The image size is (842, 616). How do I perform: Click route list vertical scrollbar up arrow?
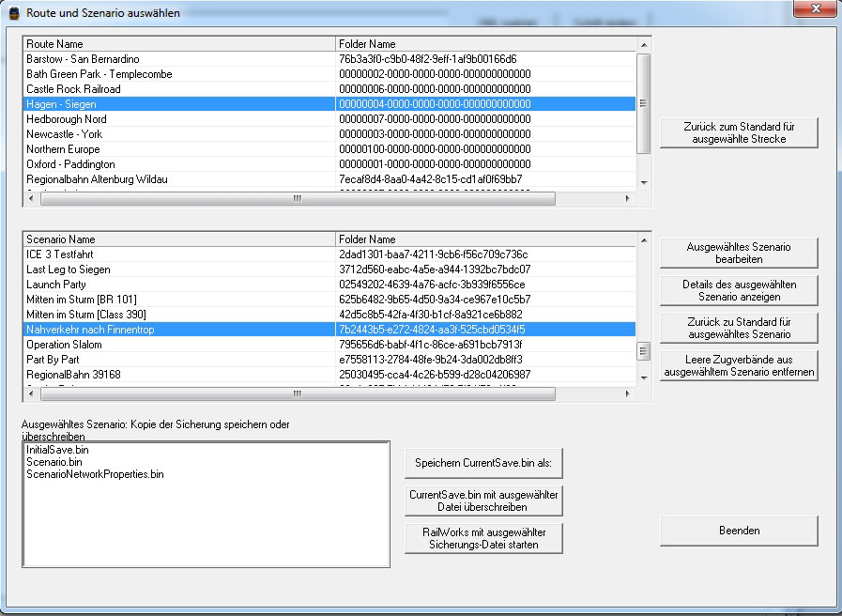(644, 44)
